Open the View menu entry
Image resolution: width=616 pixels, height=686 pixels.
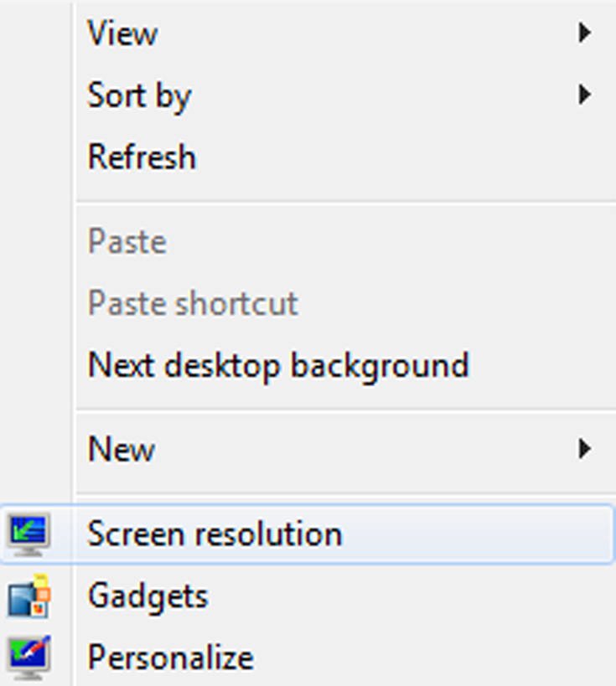coord(122,34)
